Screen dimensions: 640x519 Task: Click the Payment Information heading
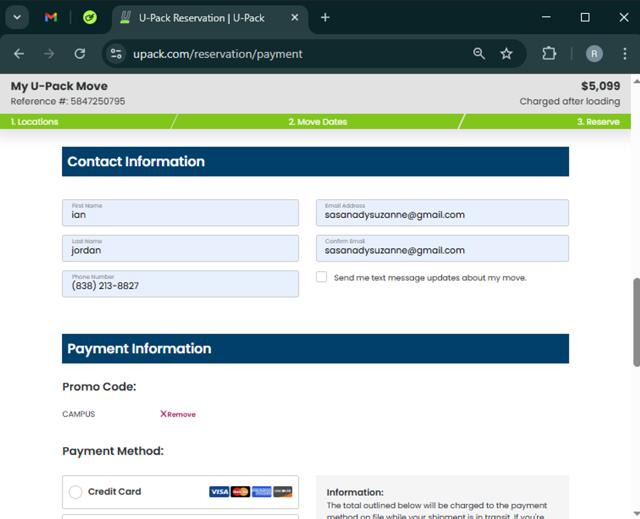click(x=139, y=349)
